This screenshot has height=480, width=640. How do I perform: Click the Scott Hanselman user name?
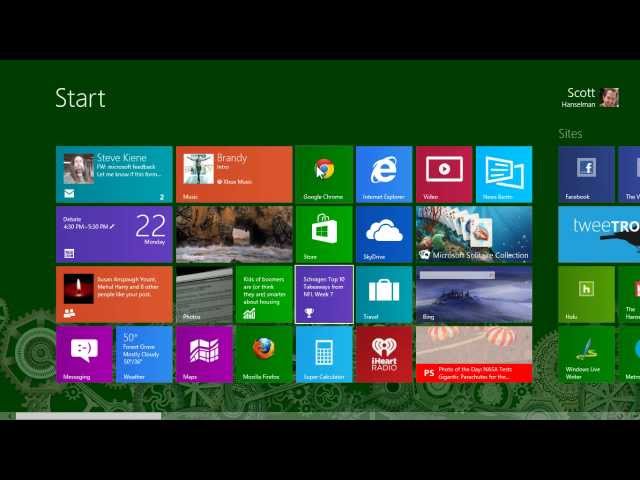coord(578,98)
